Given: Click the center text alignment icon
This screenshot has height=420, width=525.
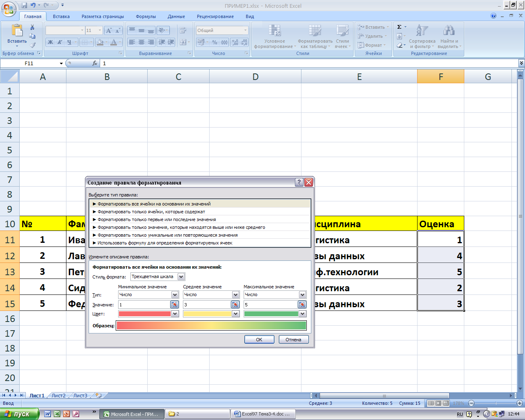Looking at the screenshot, I should (x=141, y=42).
